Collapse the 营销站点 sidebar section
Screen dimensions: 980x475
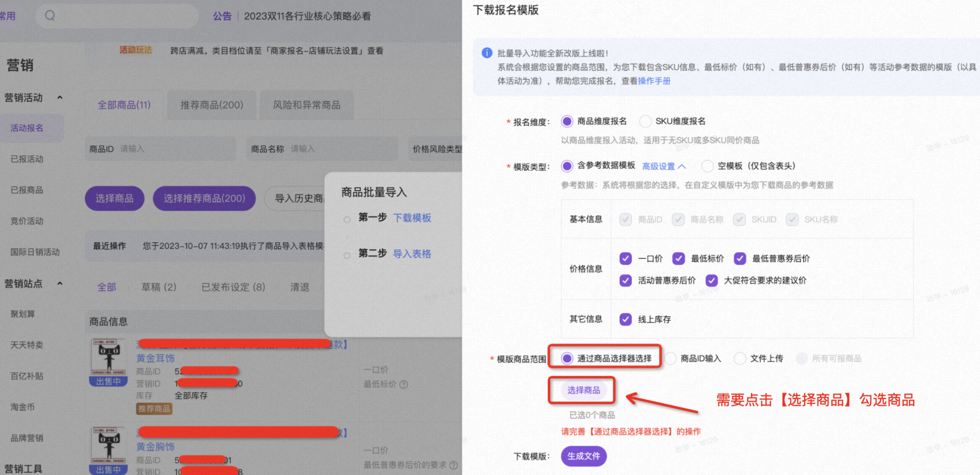click(60, 284)
